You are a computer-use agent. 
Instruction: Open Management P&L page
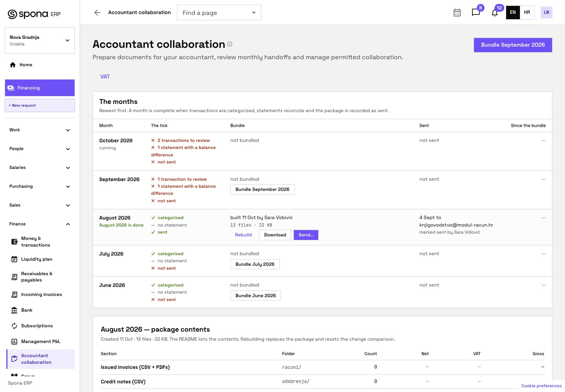click(40, 341)
